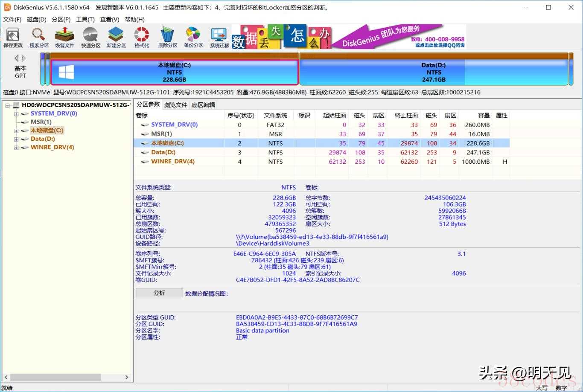
Task: Click the 16.0MB capacity cell
Action: click(x=479, y=134)
